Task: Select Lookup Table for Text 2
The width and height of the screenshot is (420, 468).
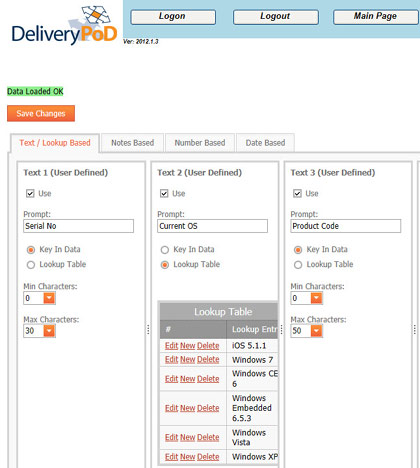Action: click(x=165, y=265)
